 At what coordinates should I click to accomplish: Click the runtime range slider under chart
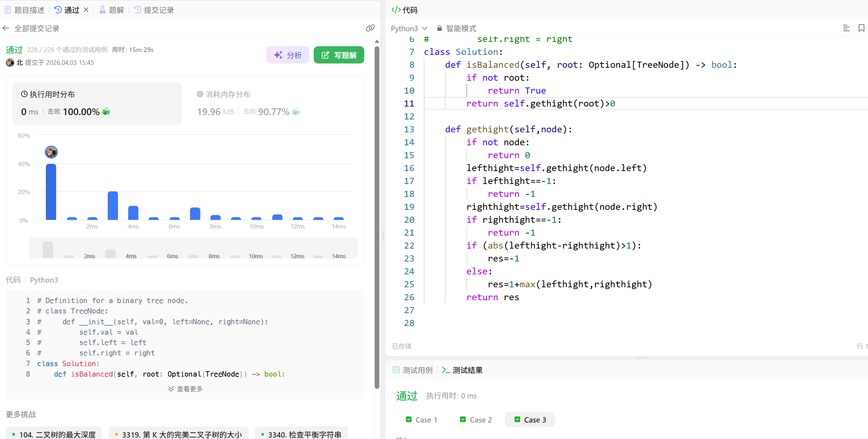(x=193, y=248)
